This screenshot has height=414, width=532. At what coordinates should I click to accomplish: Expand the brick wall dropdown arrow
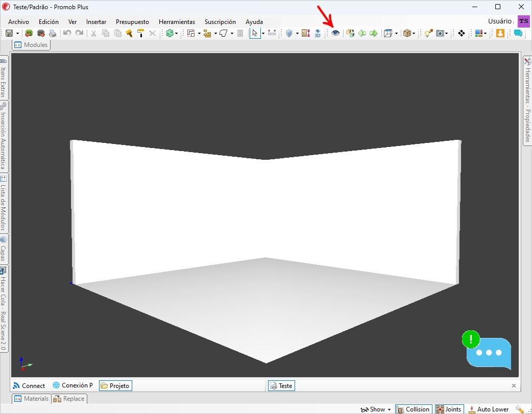(215, 33)
